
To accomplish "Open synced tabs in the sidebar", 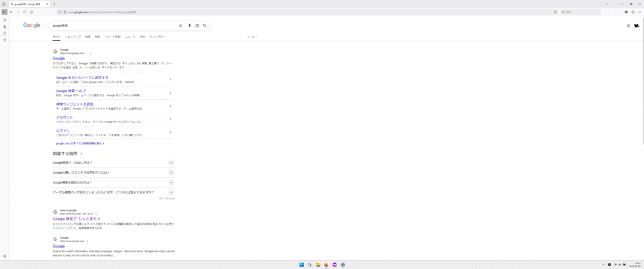I will (x=4, y=26).
